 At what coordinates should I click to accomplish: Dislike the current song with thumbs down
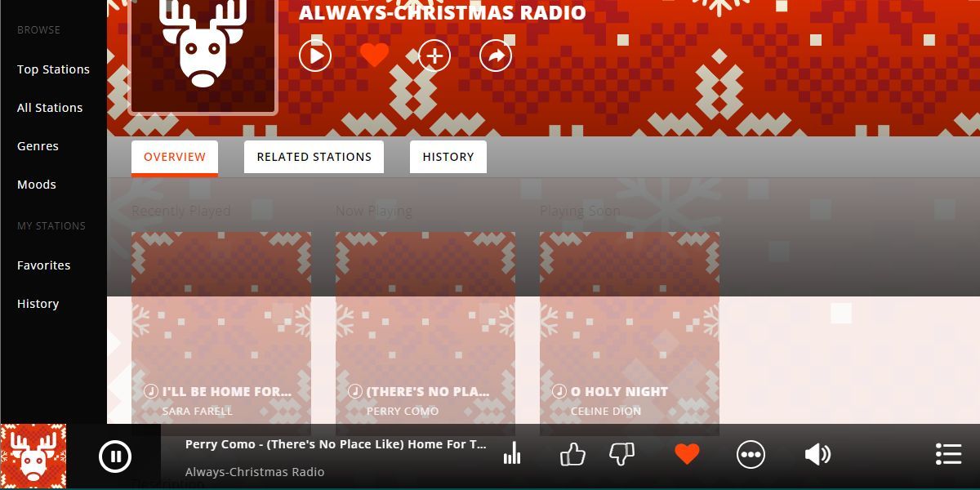point(622,453)
